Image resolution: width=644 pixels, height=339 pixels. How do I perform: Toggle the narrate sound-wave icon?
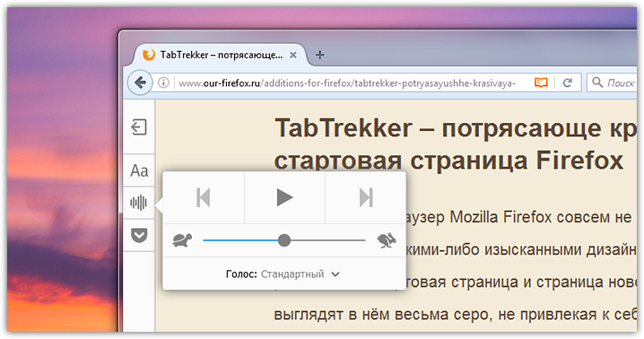(x=139, y=203)
